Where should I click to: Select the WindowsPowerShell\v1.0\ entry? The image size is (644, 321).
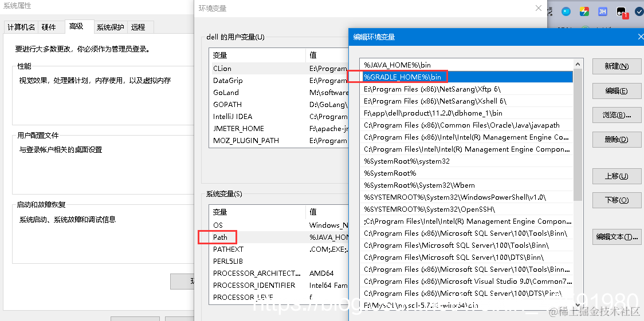pyautogui.click(x=466, y=197)
